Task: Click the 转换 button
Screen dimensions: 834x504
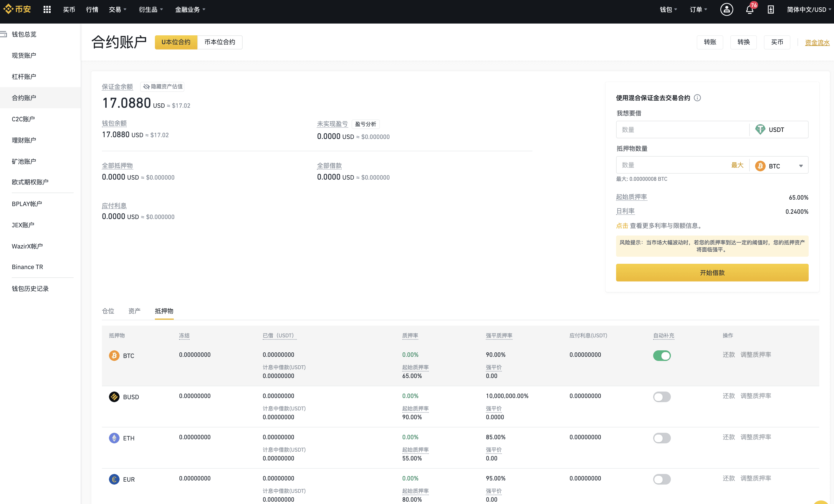Action: (743, 42)
